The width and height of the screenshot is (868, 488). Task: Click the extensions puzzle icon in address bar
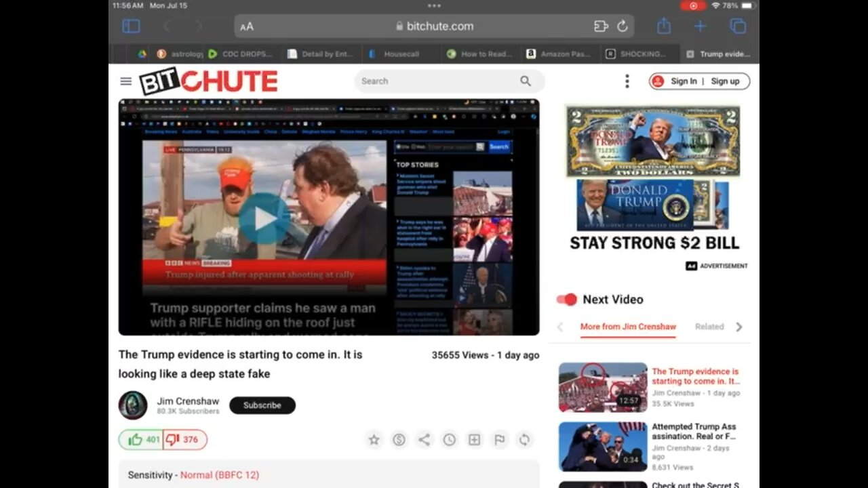[601, 26]
